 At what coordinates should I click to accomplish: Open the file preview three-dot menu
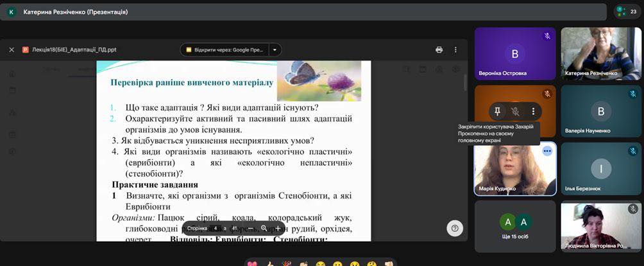(x=455, y=49)
